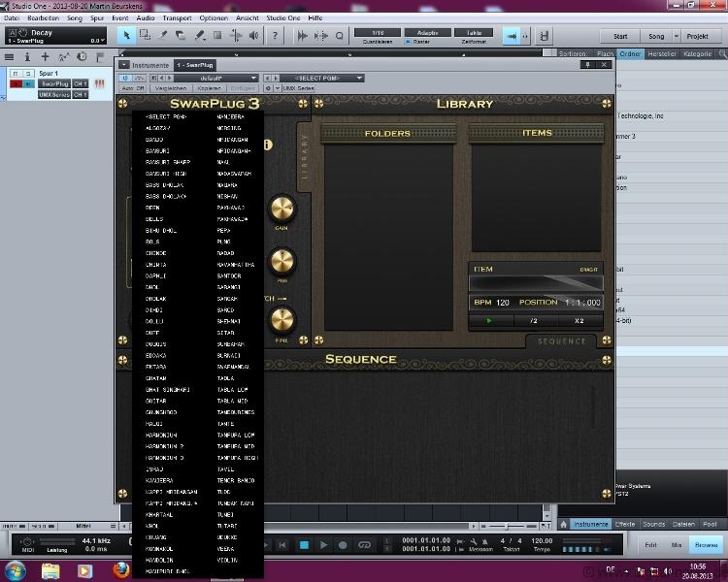Viewport: 728px width, 582px height.
Task: Toggle the metronome in transport
Action: pyautogui.click(x=484, y=541)
